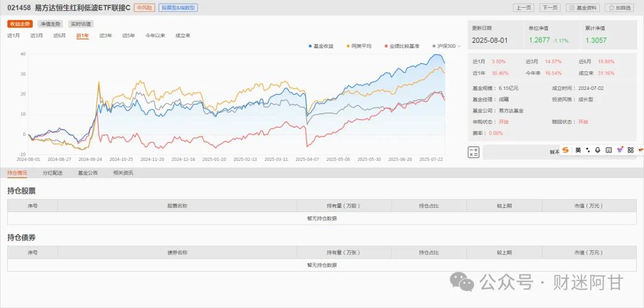644x308 pixels.
Task: Click the 2025-04-07 date label on chart axis
Action: click(x=306, y=159)
